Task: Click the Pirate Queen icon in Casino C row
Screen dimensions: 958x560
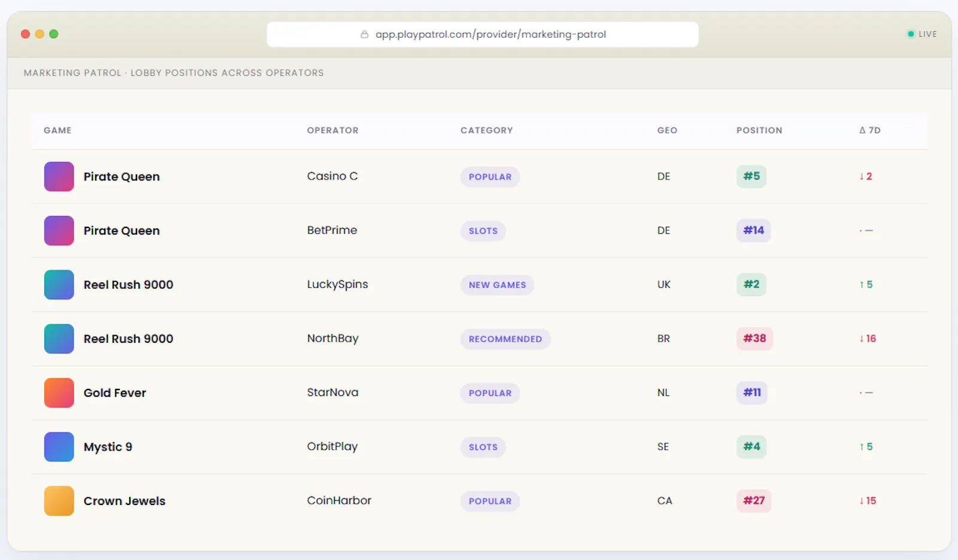Action: point(59,176)
